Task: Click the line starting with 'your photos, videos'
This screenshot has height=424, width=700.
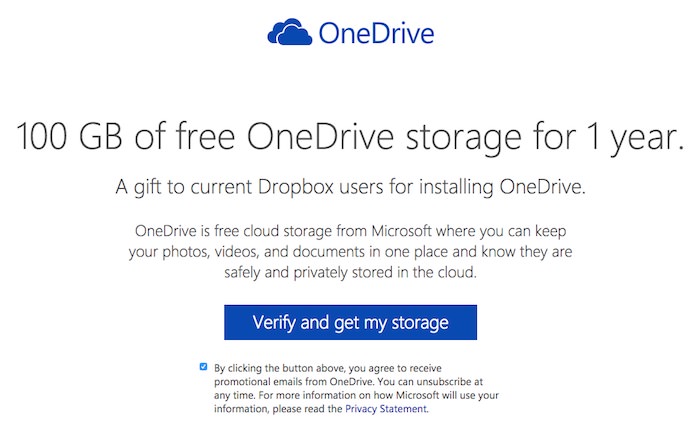Action: pos(350,252)
